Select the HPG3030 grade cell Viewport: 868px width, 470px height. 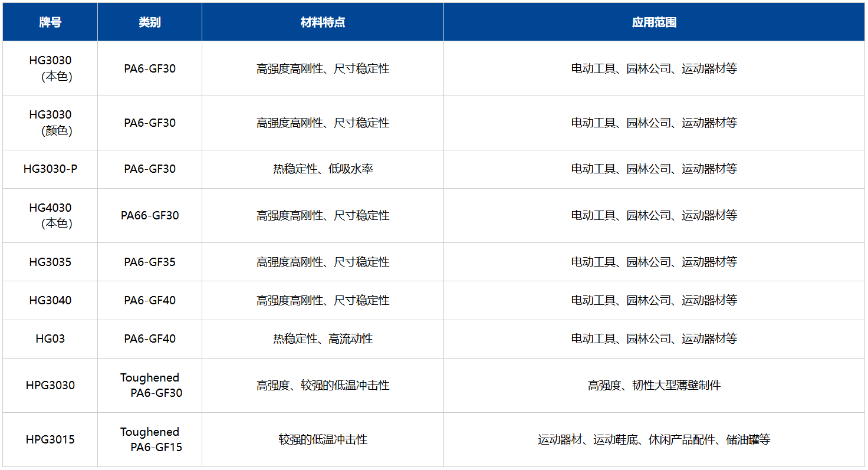pos(50,385)
